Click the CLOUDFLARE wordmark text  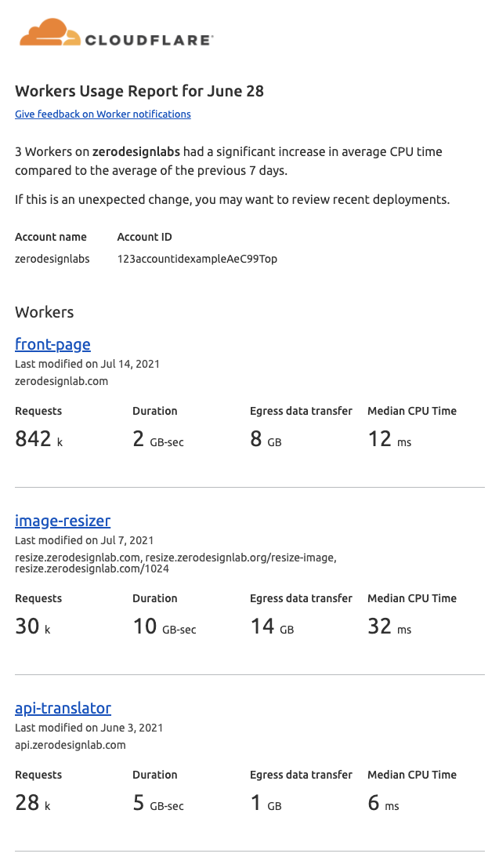(x=148, y=40)
